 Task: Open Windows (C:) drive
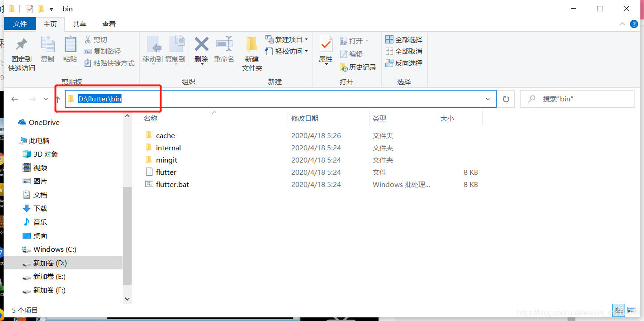coord(49,249)
